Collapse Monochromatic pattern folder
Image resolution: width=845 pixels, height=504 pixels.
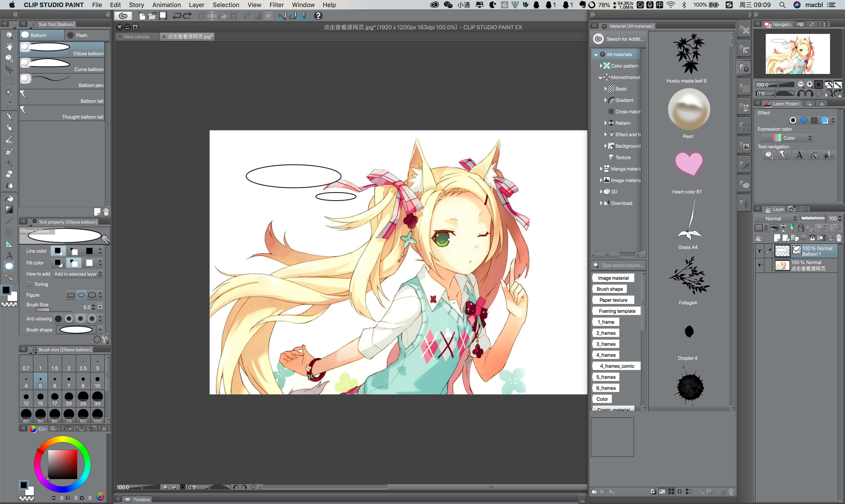pyautogui.click(x=600, y=77)
